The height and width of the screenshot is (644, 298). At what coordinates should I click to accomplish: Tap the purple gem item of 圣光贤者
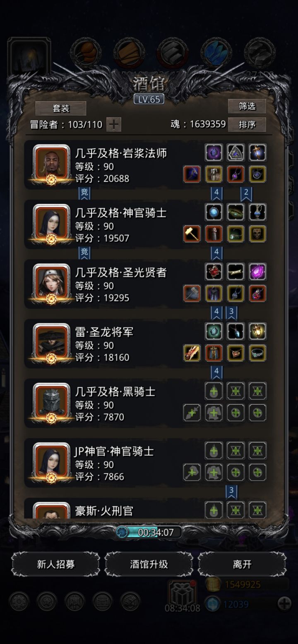tap(257, 272)
